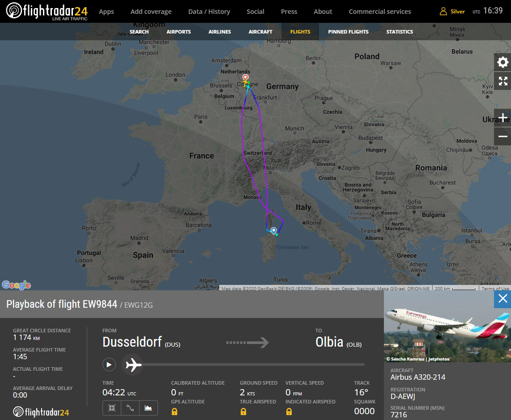
Task: Click the Google logo on map
Action: pyautogui.click(x=16, y=285)
